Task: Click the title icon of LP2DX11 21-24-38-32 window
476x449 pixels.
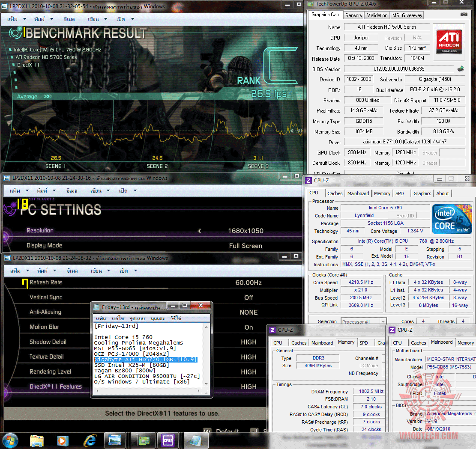Action: (x=7, y=258)
